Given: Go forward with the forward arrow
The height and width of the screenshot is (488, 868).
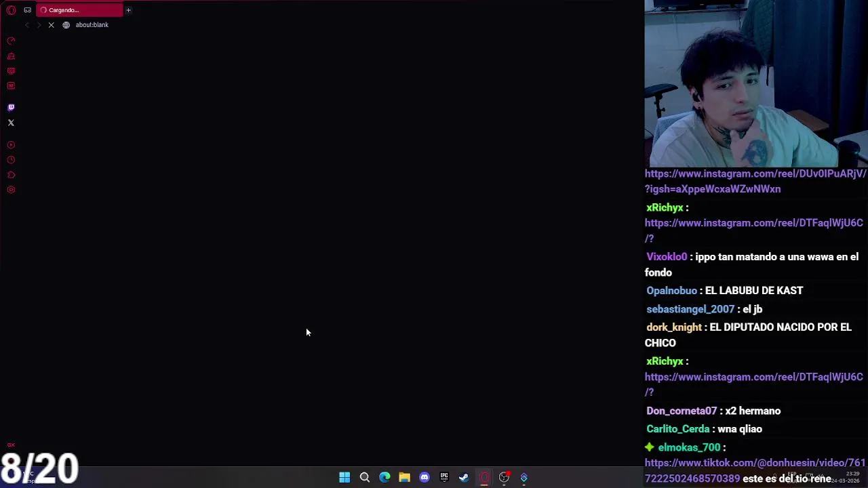Looking at the screenshot, I should (x=39, y=25).
